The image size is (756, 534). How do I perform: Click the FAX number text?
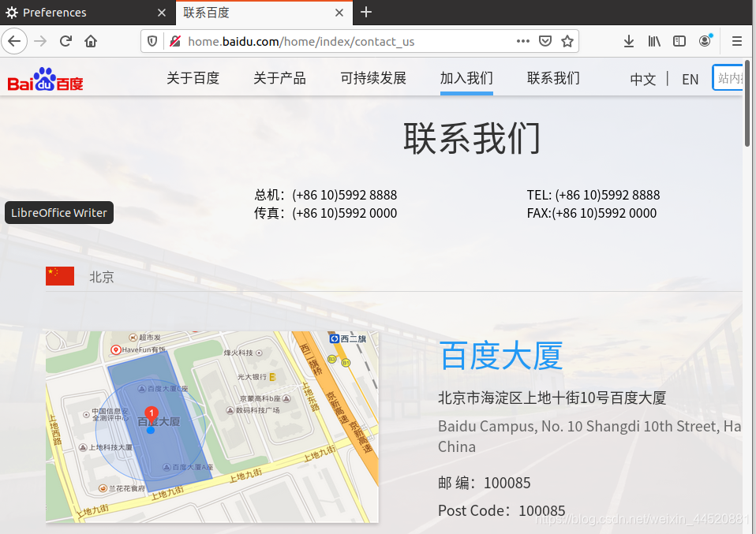coord(592,213)
